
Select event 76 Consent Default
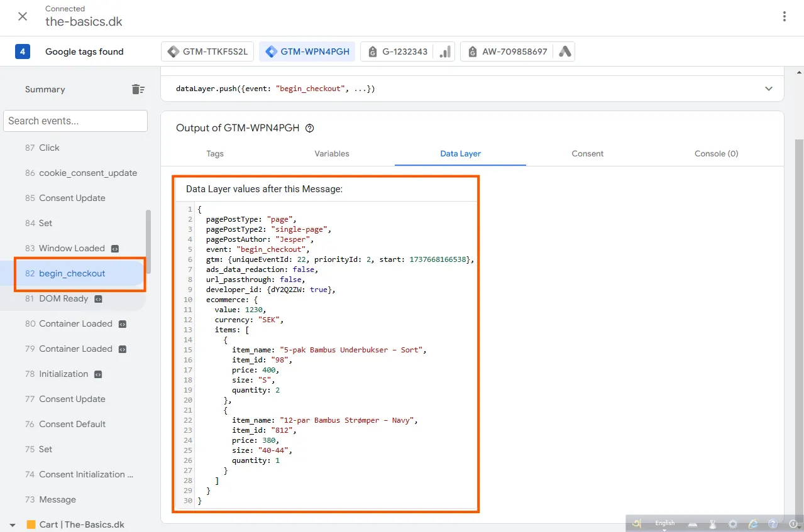[73, 424]
